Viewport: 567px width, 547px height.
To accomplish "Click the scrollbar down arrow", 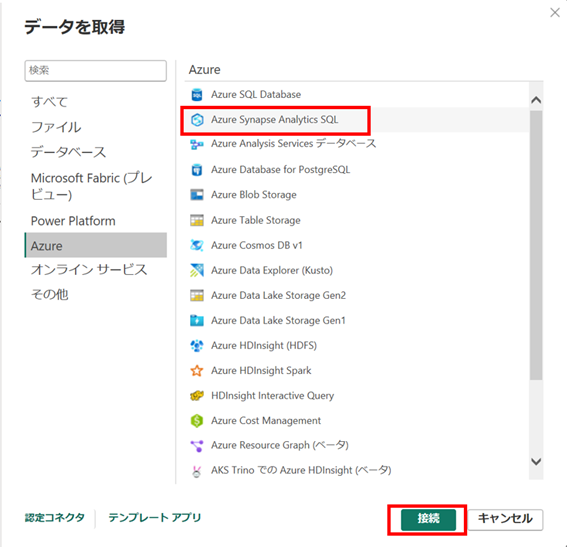I will [536, 461].
